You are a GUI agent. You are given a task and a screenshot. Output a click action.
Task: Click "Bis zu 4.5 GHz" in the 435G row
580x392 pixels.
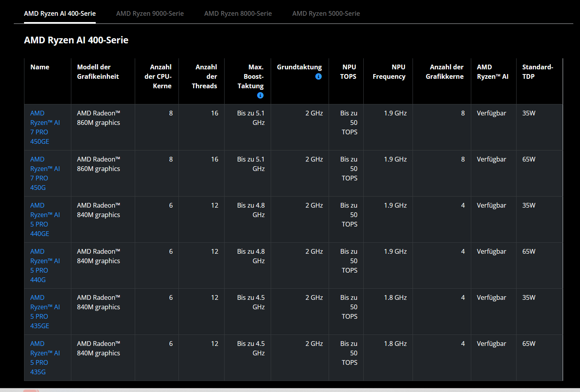(251, 348)
